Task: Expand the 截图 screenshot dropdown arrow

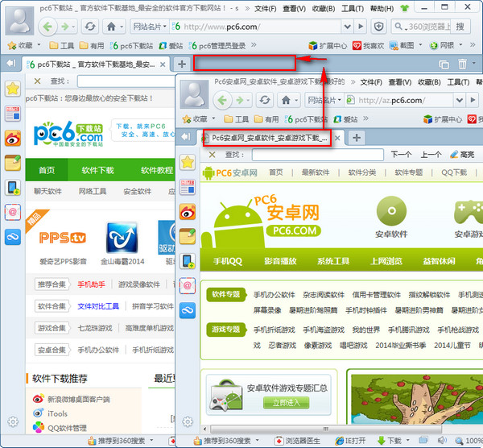Action: pos(420,45)
